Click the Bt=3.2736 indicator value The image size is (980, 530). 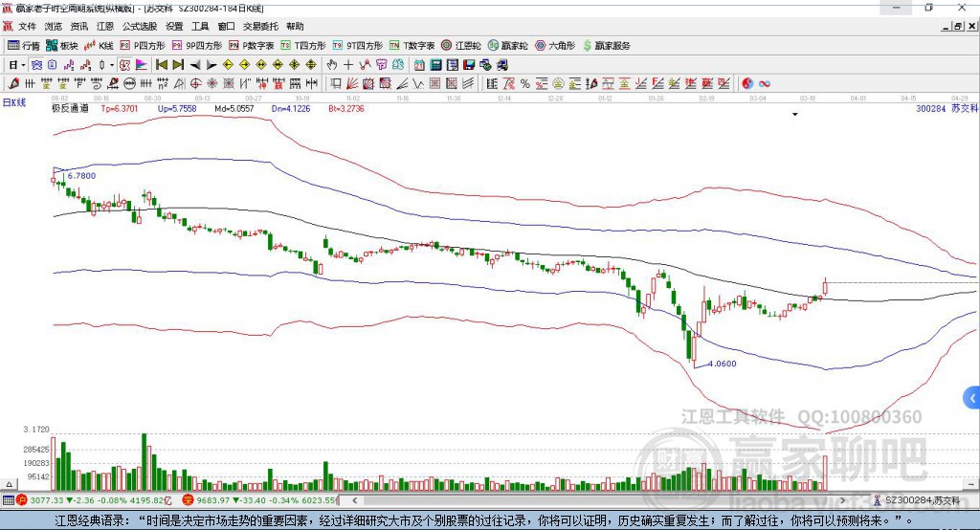(x=346, y=108)
